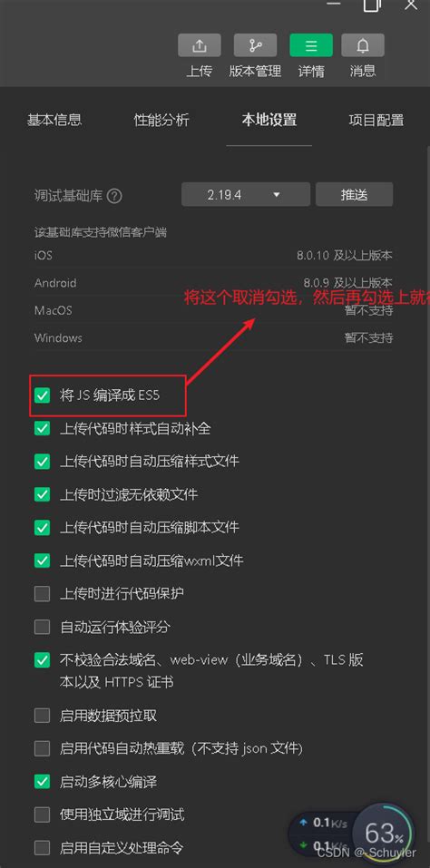Open 版本管理 version control icon
The height and width of the screenshot is (868, 430).
[255, 45]
